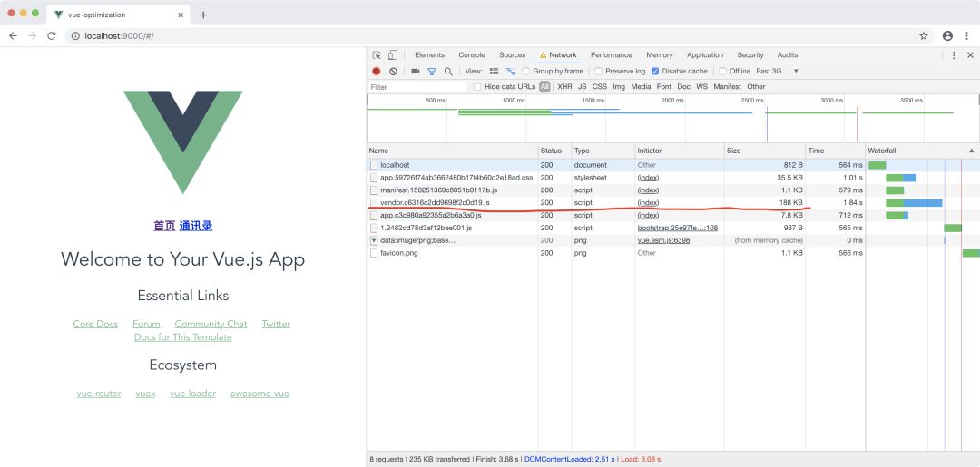Click the vue-router link

tap(99, 394)
